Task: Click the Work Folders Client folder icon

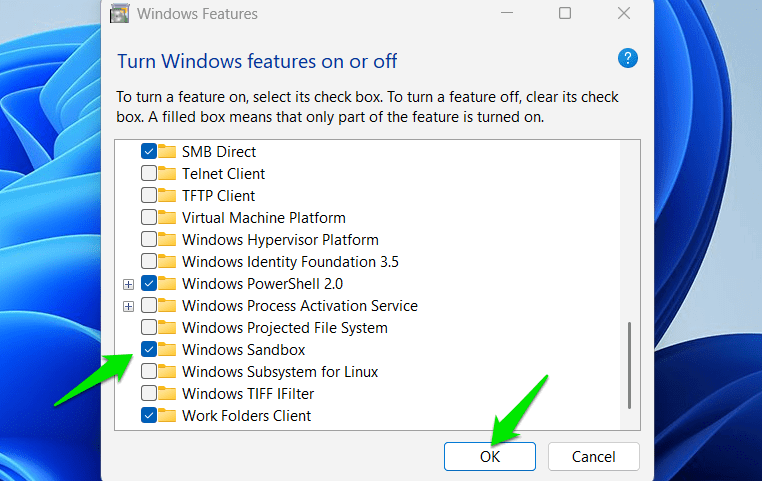Action: tap(167, 416)
